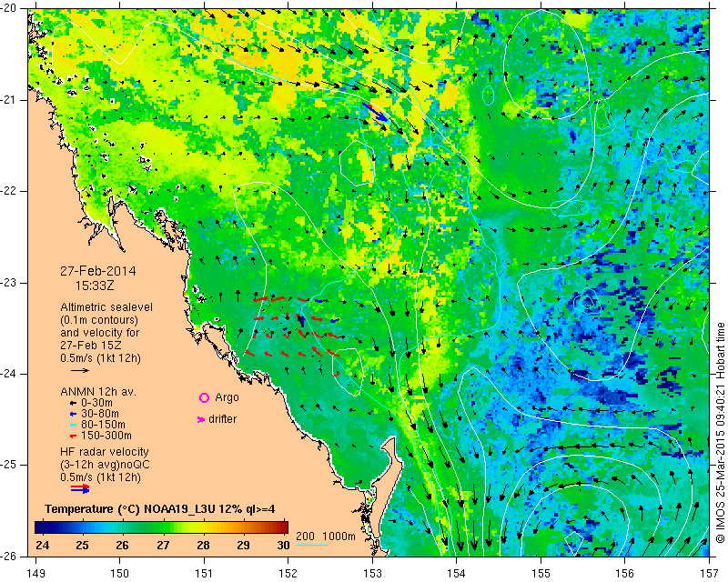Click the 'Temperature (°C) NOAA19_L3U' title

coord(131,509)
